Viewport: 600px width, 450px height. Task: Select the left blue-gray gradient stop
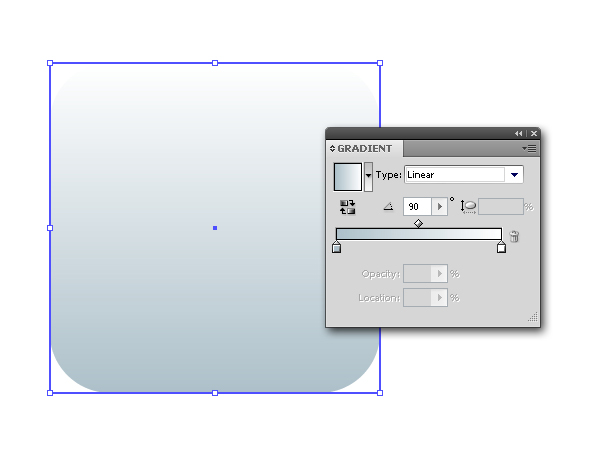[336, 247]
